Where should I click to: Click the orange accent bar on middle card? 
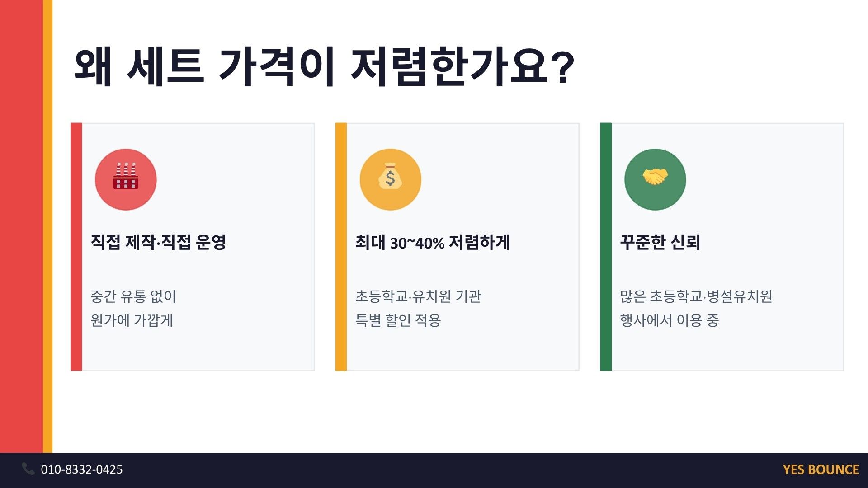[x=341, y=247]
